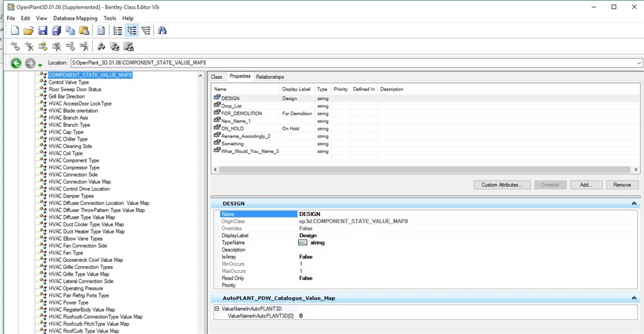
Task: Open the Help menu
Action: point(128,18)
